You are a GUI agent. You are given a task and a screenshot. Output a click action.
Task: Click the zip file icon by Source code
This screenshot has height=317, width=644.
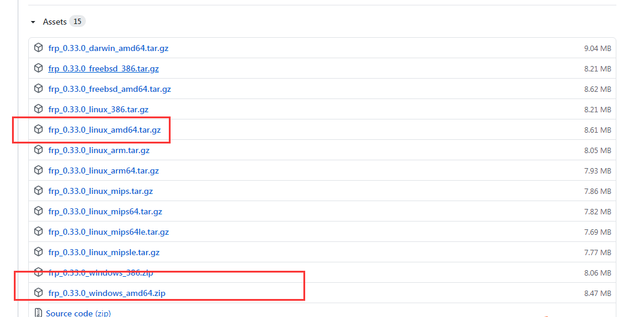point(38,313)
